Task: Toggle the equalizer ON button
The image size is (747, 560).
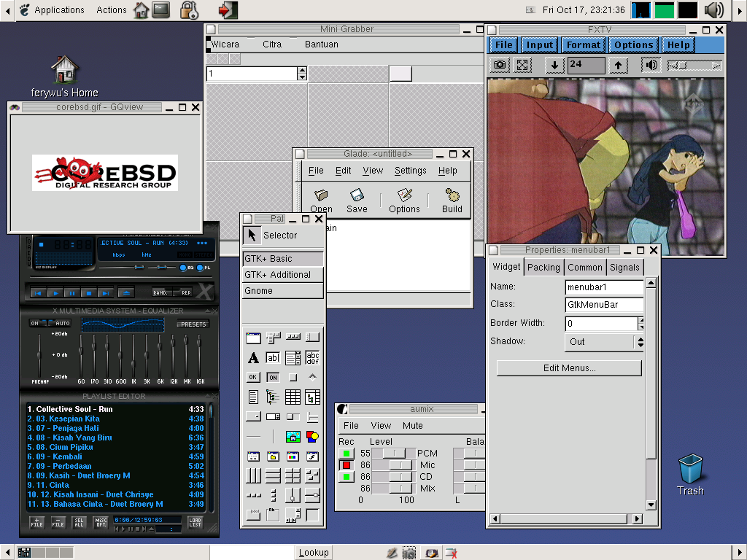Action: pyautogui.click(x=35, y=323)
